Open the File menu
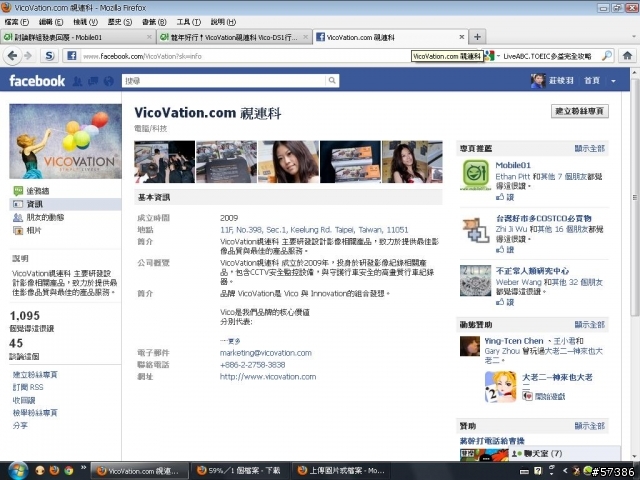640x480 pixels. coord(16,22)
